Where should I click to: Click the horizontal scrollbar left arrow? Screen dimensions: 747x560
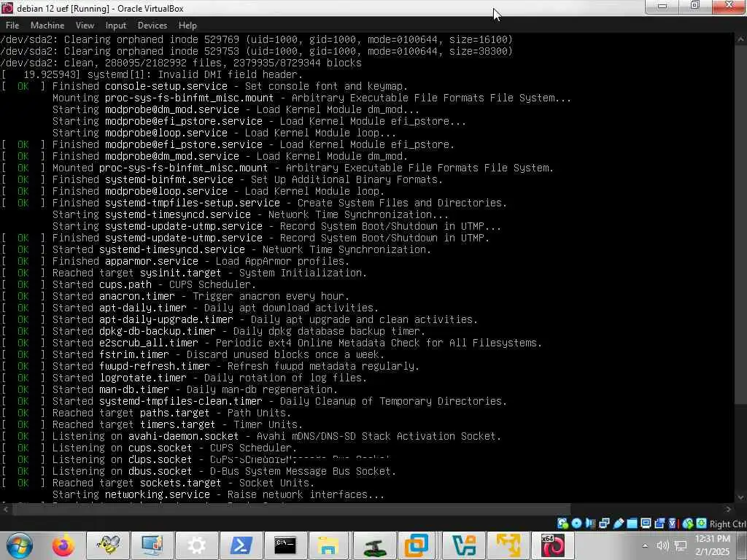[x=5, y=510]
